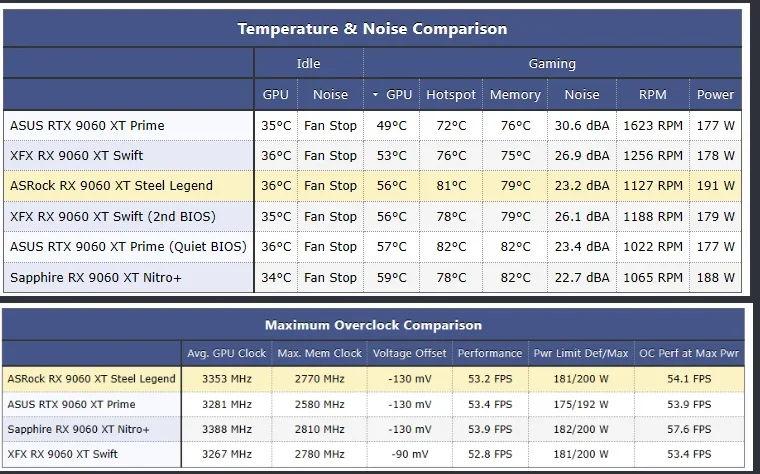The image size is (760, 474).
Task: Sort table by Hotspot column
Action: [x=451, y=95]
